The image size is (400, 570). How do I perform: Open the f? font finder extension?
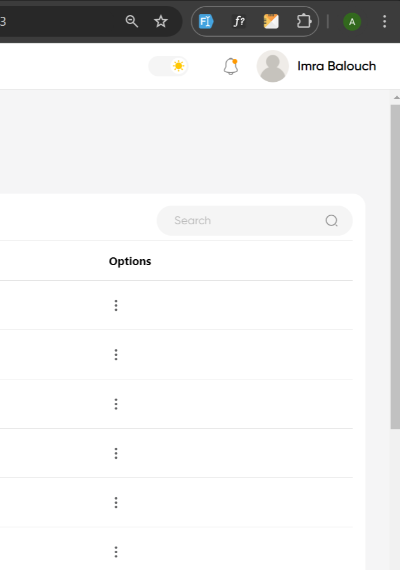[x=239, y=21]
